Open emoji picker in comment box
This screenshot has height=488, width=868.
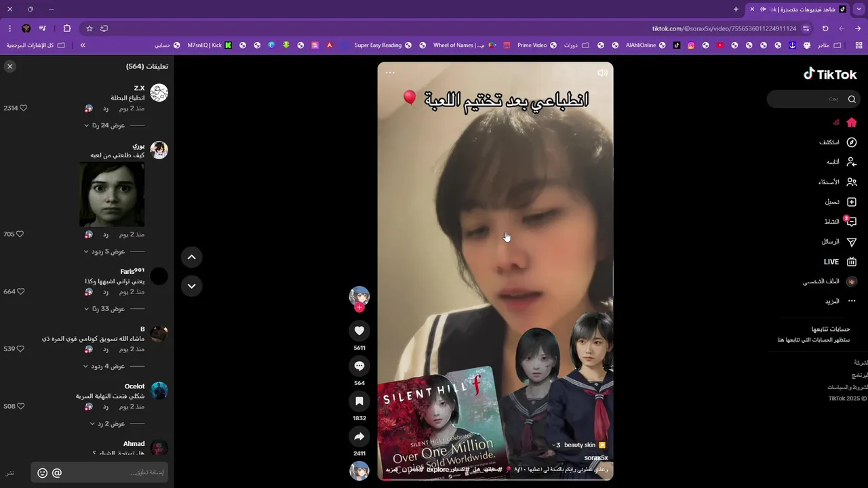tap(42, 473)
